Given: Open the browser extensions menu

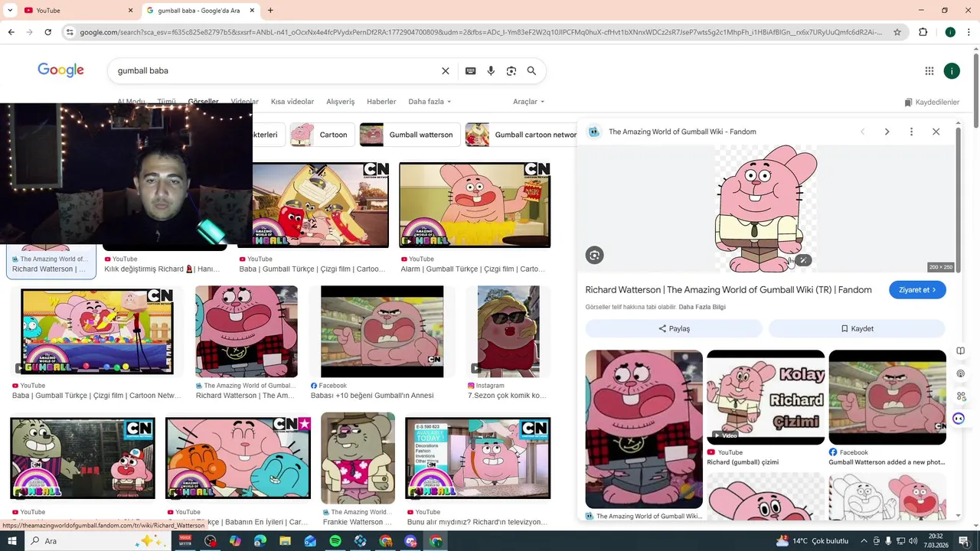Looking at the screenshot, I should 923,32.
